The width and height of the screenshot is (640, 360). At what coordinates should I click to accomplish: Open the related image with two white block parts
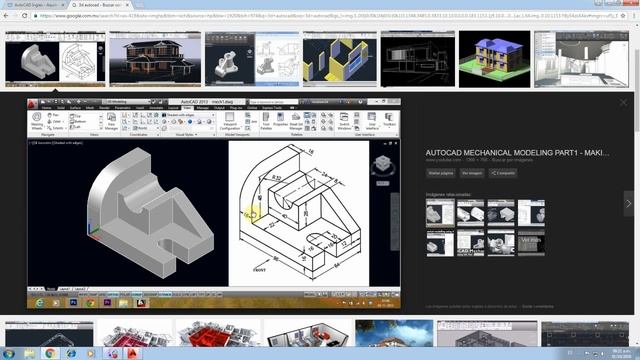471,213
